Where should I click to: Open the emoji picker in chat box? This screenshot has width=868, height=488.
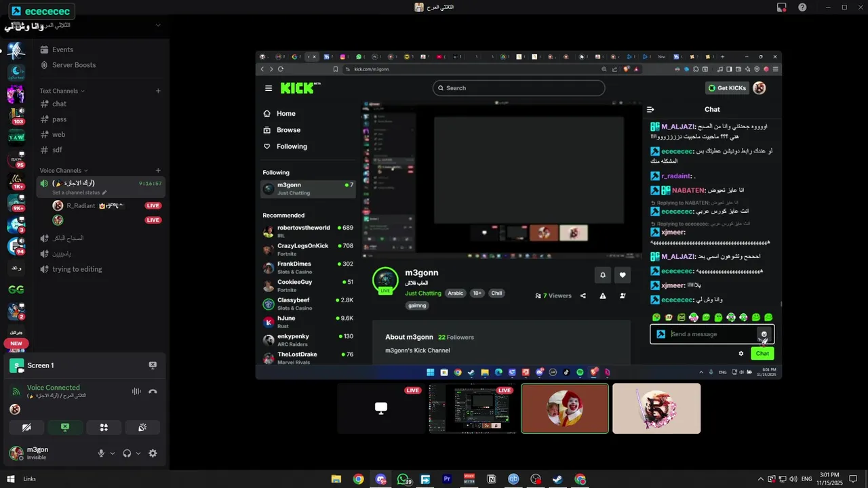tap(764, 334)
